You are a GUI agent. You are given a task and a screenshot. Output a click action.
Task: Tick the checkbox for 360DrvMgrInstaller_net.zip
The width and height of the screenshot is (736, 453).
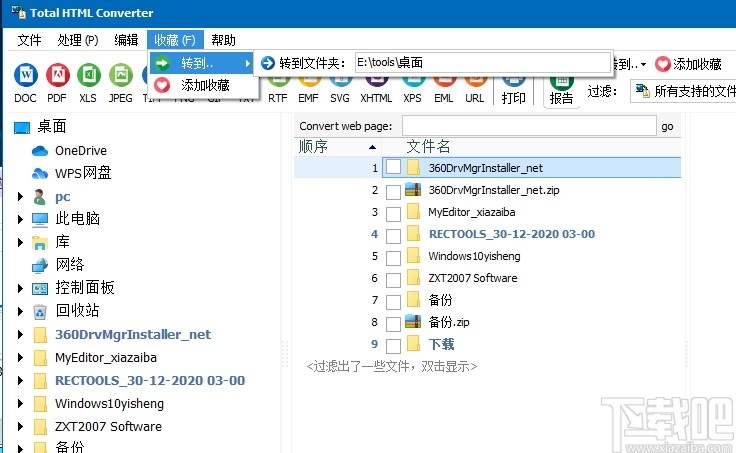pyautogui.click(x=393, y=192)
